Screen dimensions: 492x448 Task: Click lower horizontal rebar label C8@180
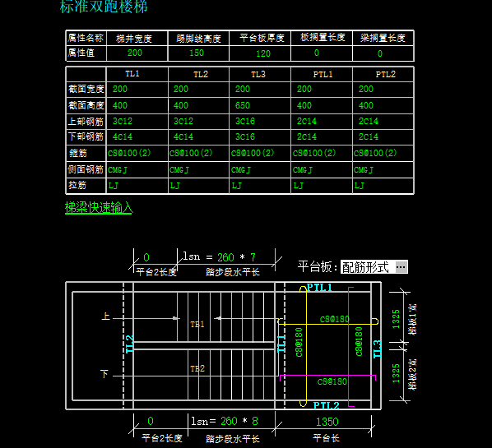point(332,381)
